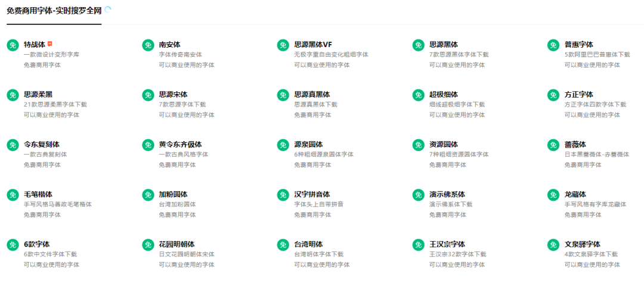Click the green 免 icon beside 文泉驿字体
The image size is (644, 281).
[553, 245]
